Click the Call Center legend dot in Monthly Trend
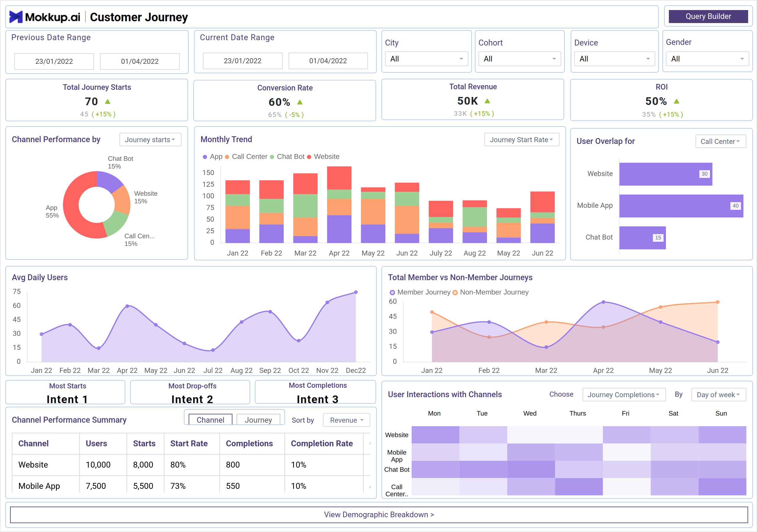This screenshot has height=532, width=757. tap(227, 157)
